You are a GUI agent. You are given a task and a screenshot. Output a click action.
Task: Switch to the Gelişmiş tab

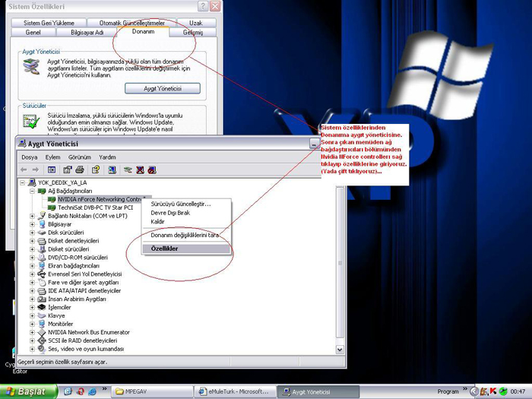tap(193, 33)
